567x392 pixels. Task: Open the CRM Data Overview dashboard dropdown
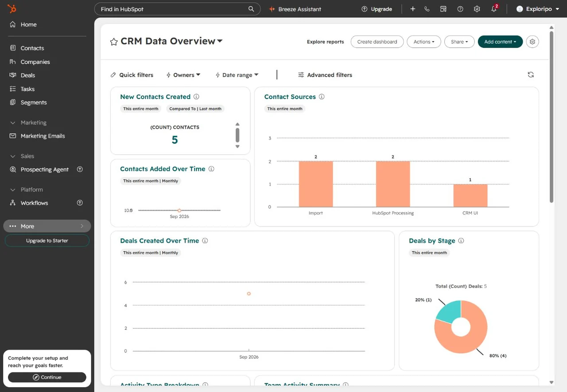219,41
